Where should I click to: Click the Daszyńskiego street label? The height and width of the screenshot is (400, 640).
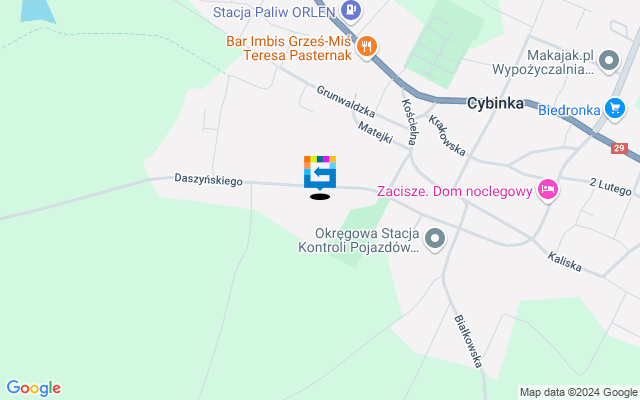click(x=209, y=180)
